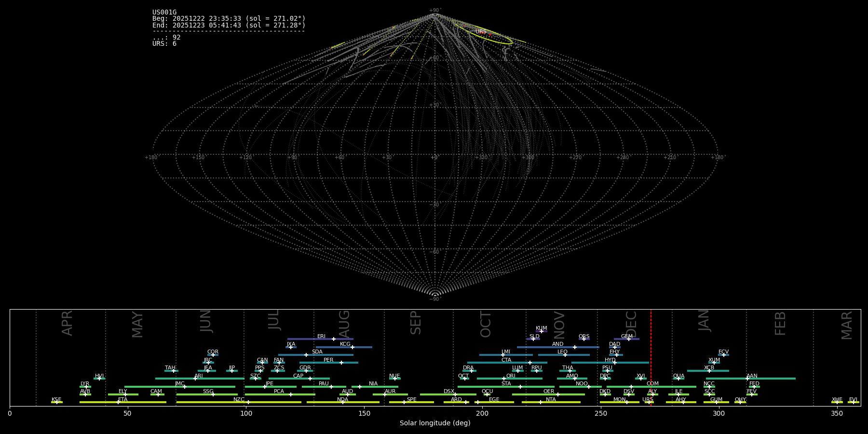The image size is (868, 434).
Task: Click the ERI shower label
Action: 321,337
